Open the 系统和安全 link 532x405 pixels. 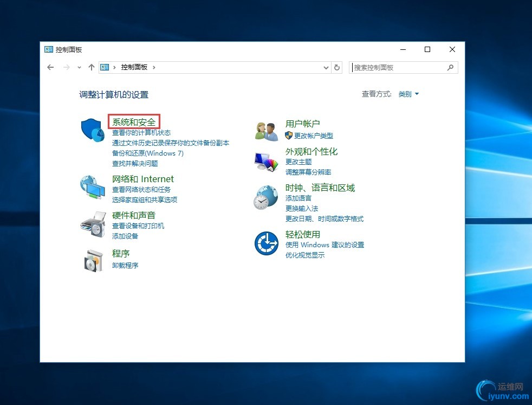134,123
